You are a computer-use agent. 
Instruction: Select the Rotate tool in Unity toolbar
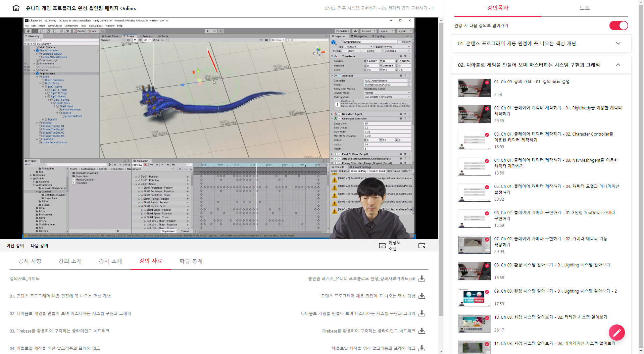(x=42, y=31)
